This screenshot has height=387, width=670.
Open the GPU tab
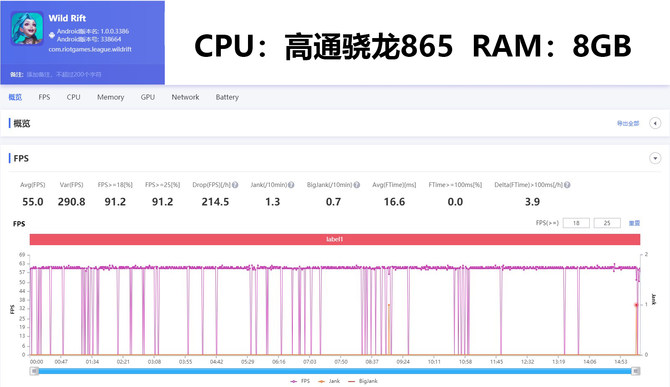tap(148, 97)
